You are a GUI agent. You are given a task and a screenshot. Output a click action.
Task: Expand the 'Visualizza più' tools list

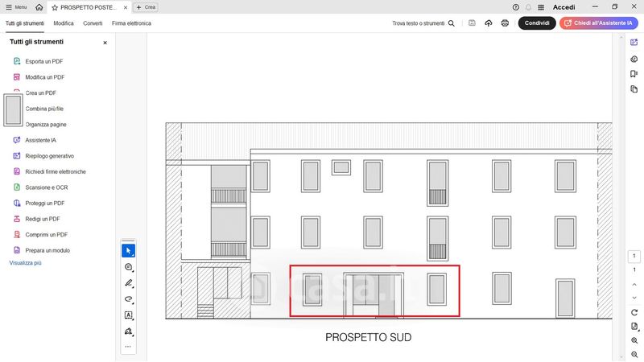[x=25, y=263]
